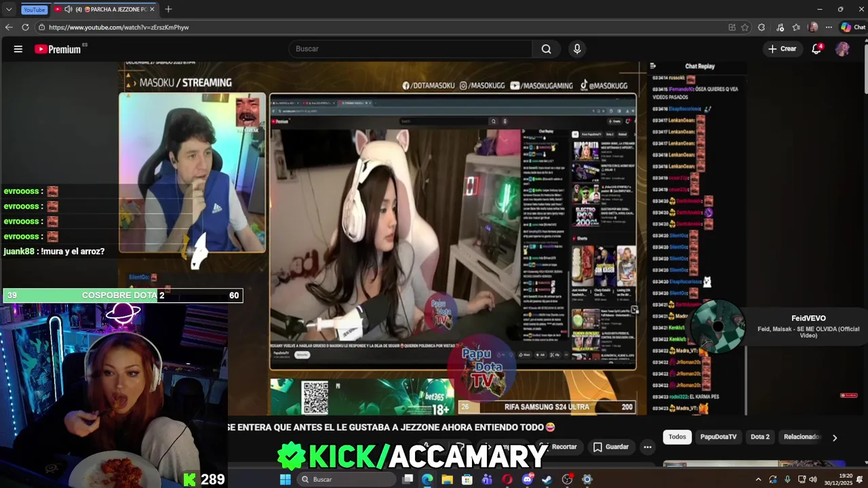Screen dimensions: 868x488
Task: Open the Windows Start menu
Action: (285, 479)
